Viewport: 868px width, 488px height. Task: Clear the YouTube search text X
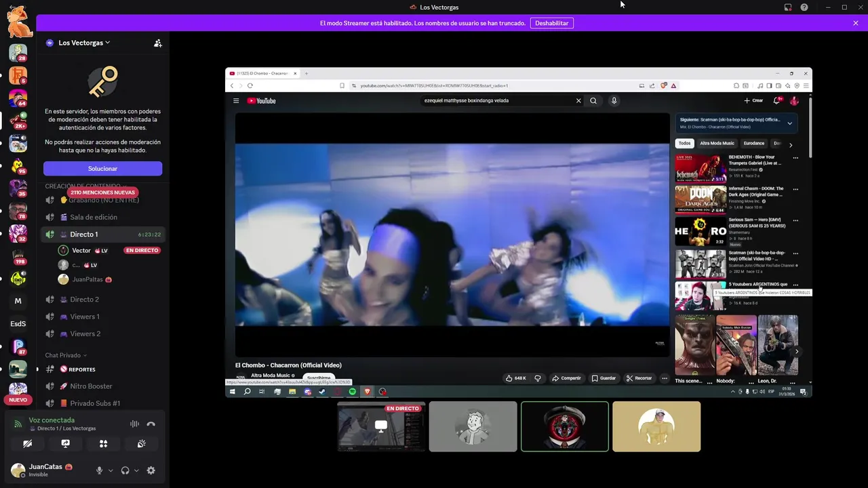coord(578,100)
